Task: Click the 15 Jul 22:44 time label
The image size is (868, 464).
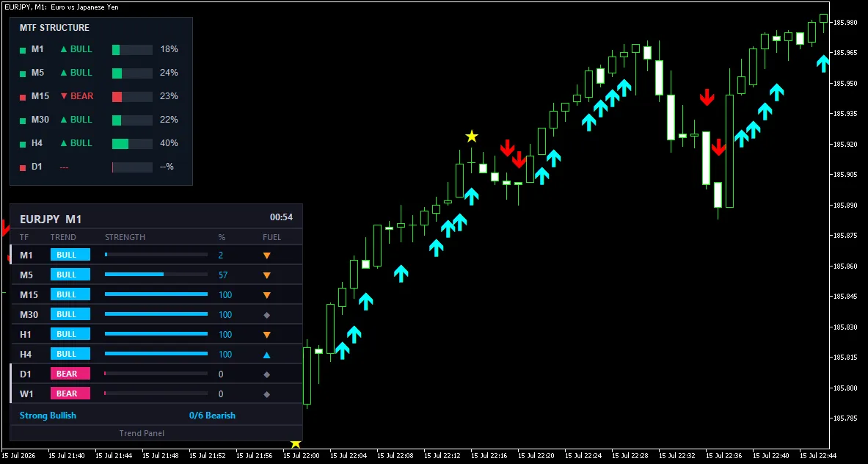Action: [818, 456]
